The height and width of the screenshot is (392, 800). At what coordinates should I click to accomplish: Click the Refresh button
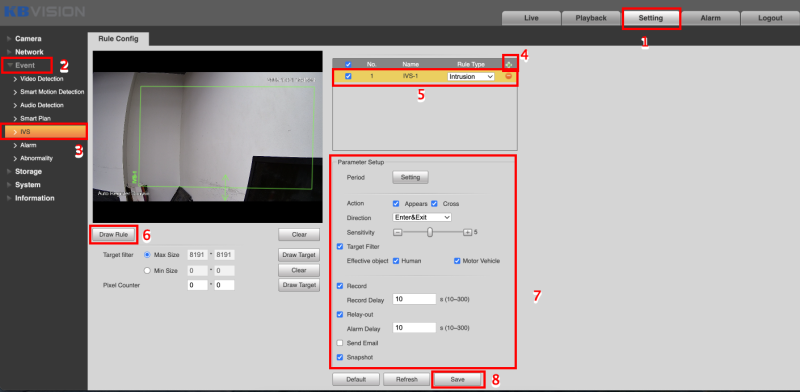(x=407, y=379)
